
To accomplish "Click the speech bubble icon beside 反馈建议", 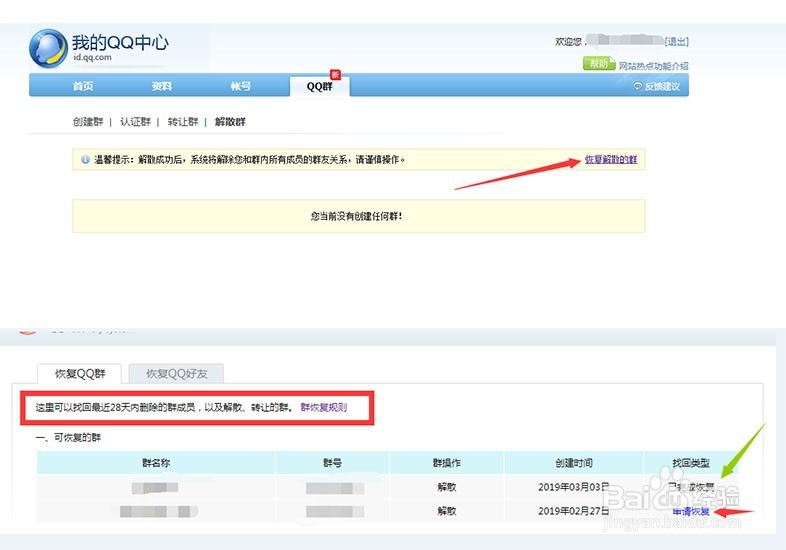I will [638, 86].
